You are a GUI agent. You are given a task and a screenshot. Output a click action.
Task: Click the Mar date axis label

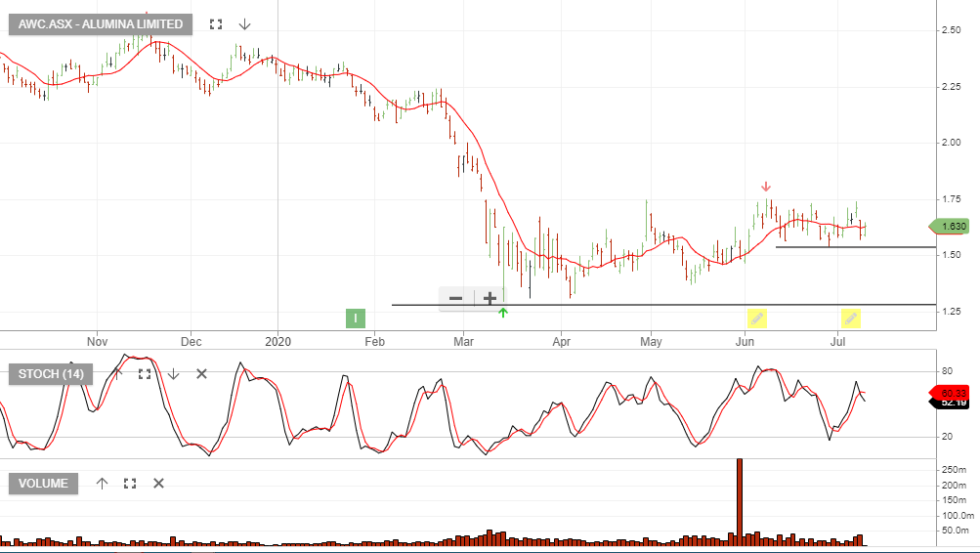(464, 342)
